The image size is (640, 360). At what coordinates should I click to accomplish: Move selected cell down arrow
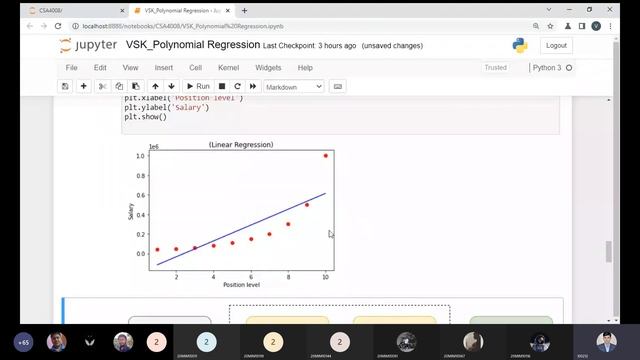point(171,87)
